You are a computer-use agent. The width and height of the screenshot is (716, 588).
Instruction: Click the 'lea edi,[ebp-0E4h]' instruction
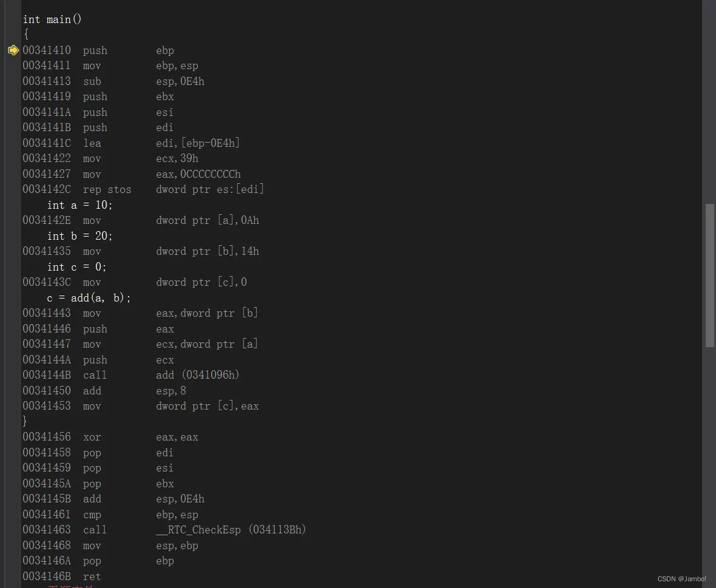pos(131,143)
